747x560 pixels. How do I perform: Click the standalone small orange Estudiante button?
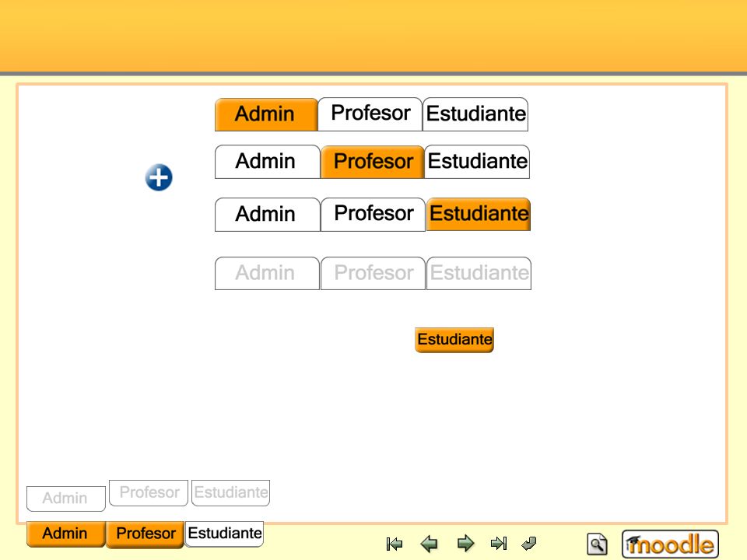[454, 340]
